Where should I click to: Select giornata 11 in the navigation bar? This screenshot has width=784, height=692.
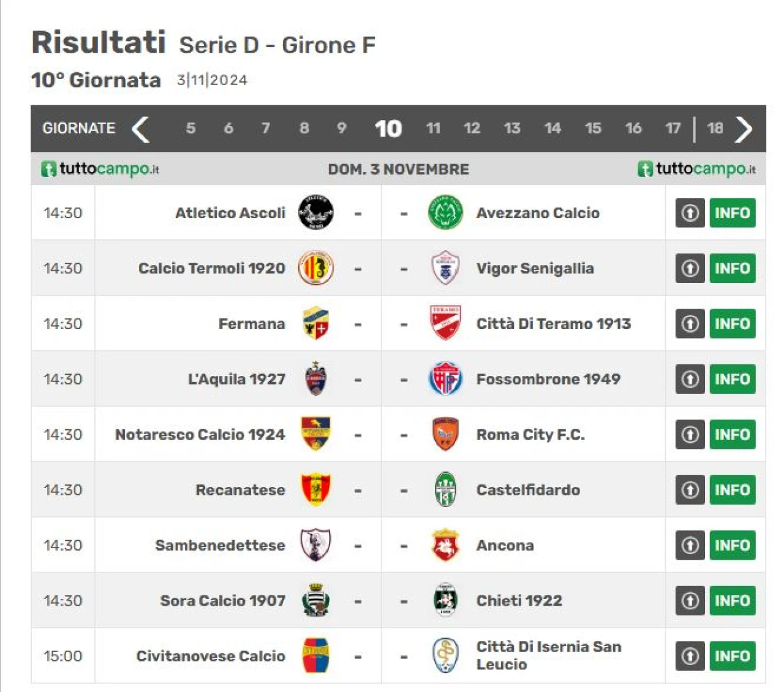tap(433, 129)
